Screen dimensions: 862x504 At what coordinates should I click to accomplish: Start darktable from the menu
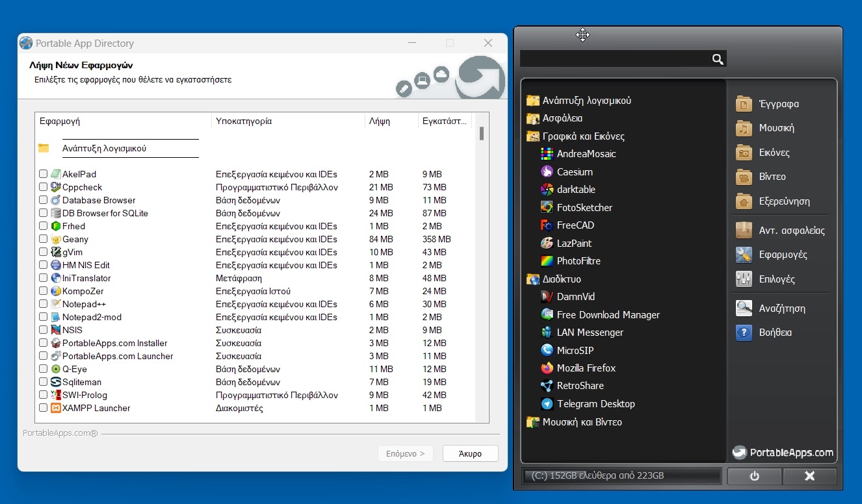click(x=568, y=190)
